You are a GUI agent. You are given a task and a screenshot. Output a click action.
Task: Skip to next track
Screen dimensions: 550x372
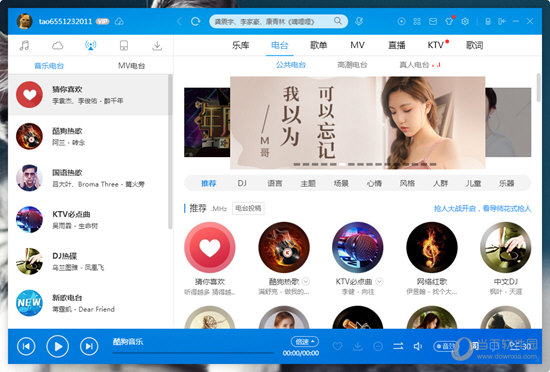click(x=89, y=346)
